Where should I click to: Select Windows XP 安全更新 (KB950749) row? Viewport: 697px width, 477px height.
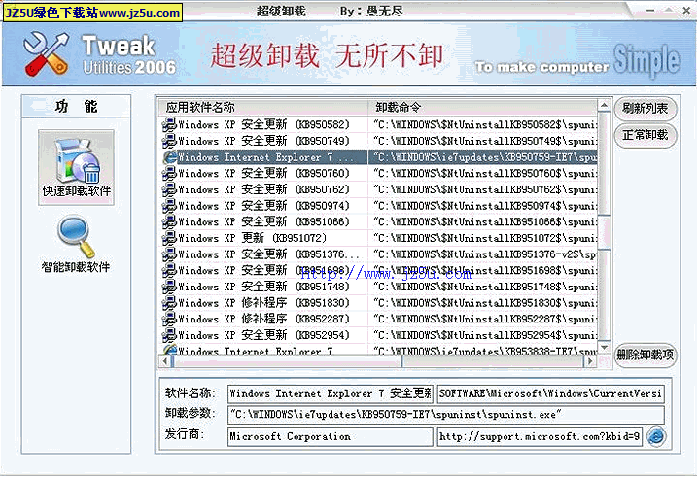tap(378, 141)
